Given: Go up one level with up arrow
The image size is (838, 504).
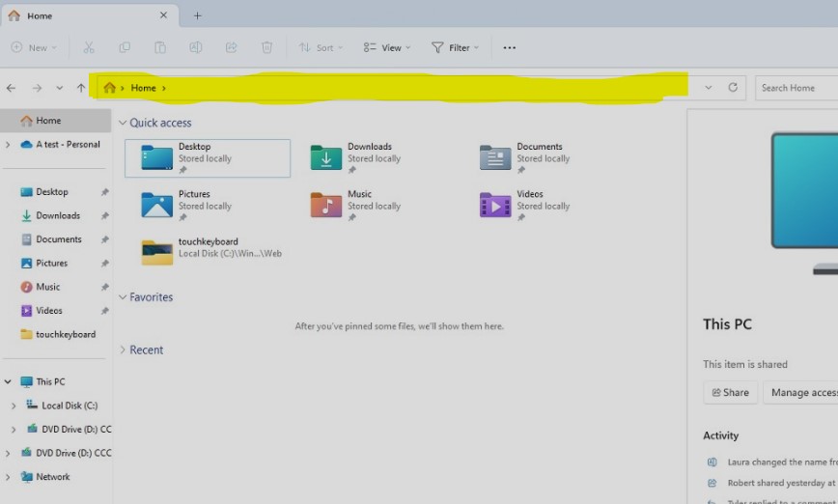Looking at the screenshot, I should tap(81, 88).
